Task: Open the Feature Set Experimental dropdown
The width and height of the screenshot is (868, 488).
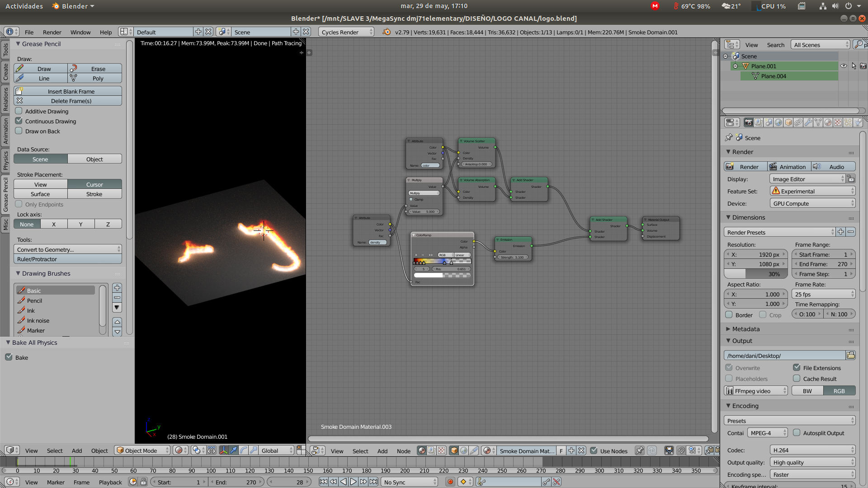Action: click(x=812, y=191)
